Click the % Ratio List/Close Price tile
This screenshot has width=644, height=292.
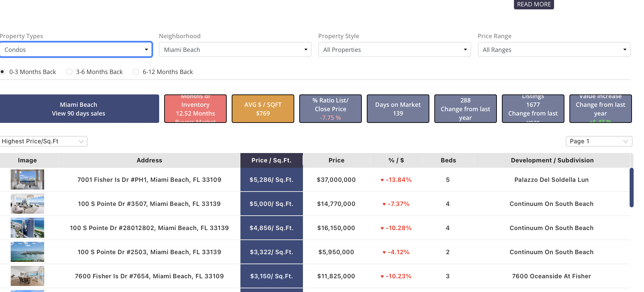coord(330,109)
